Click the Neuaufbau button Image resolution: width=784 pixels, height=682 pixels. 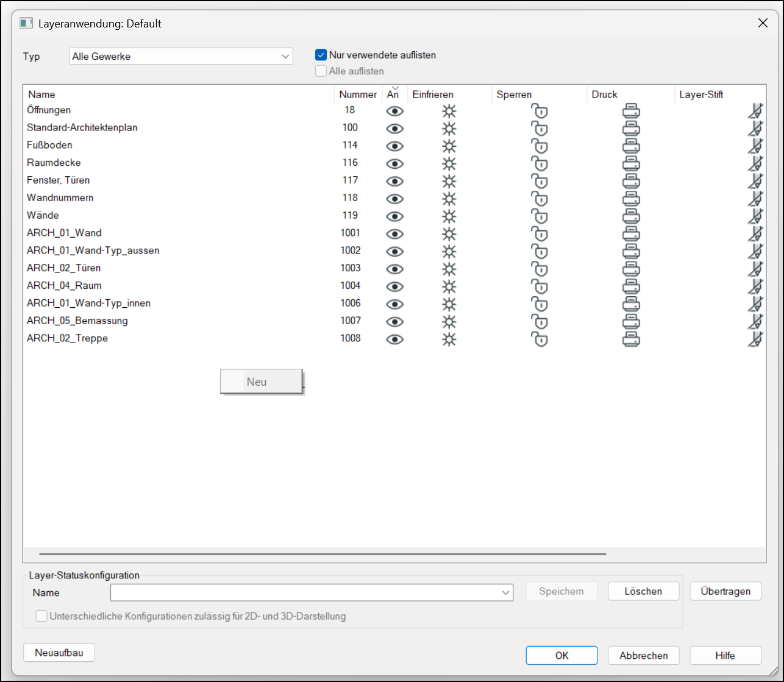[59, 653]
